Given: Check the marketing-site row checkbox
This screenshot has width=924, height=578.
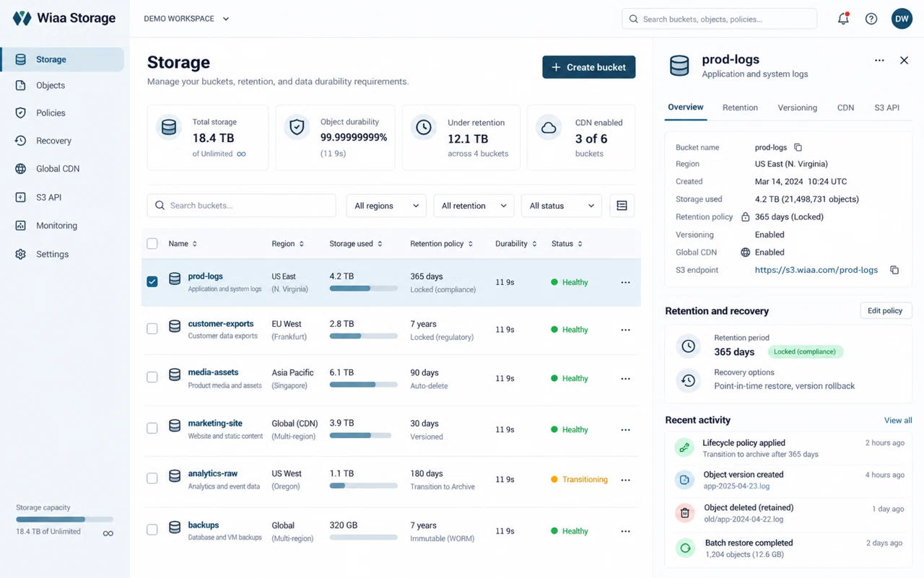Looking at the screenshot, I should (152, 429).
